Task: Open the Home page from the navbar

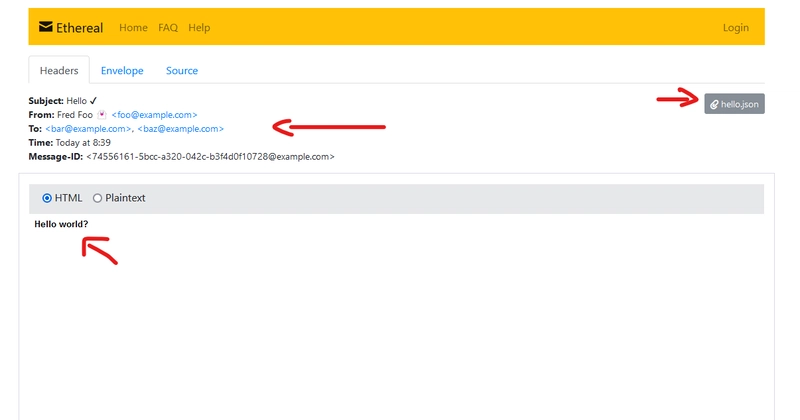Action: pyautogui.click(x=133, y=28)
